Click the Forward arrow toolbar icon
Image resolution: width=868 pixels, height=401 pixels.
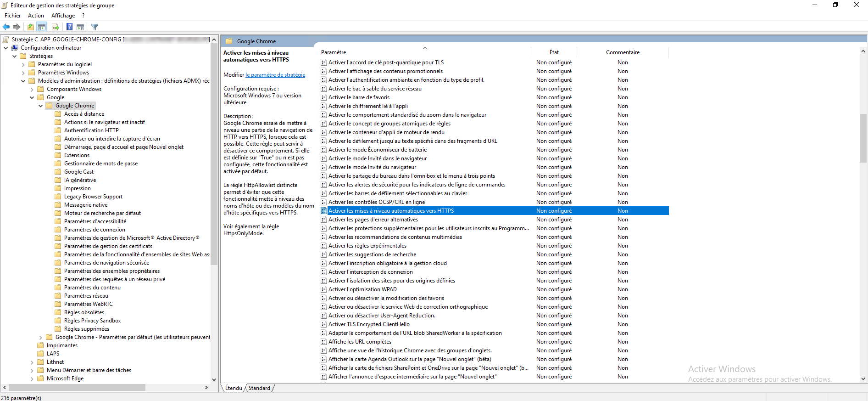tap(17, 27)
